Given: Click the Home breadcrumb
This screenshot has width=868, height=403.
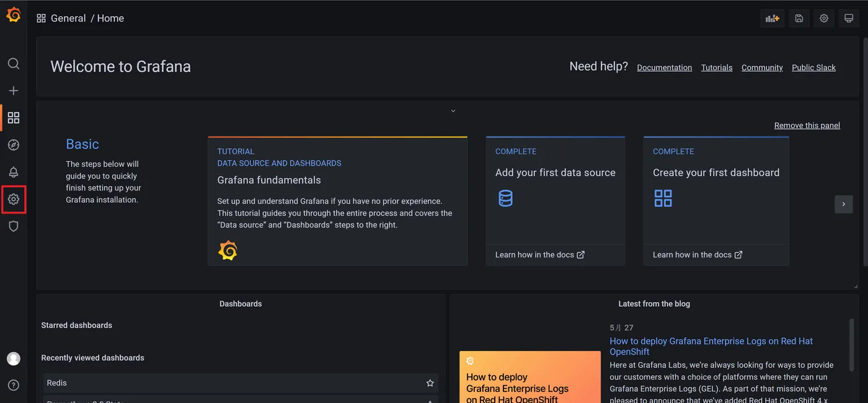Looking at the screenshot, I should point(110,19).
